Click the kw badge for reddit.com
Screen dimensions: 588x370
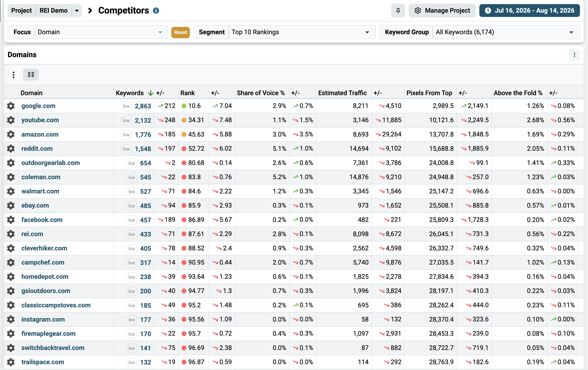126,149
